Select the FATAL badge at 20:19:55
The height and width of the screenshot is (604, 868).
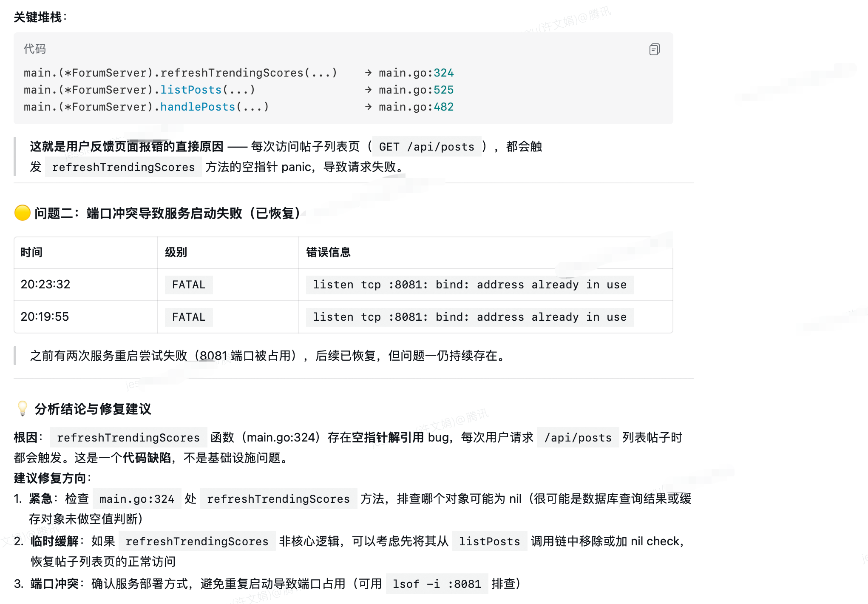pyautogui.click(x=188, y=317)
